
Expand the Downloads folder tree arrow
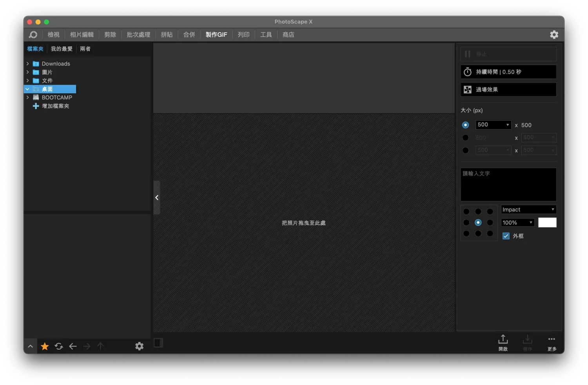click(x=27, y=63)
